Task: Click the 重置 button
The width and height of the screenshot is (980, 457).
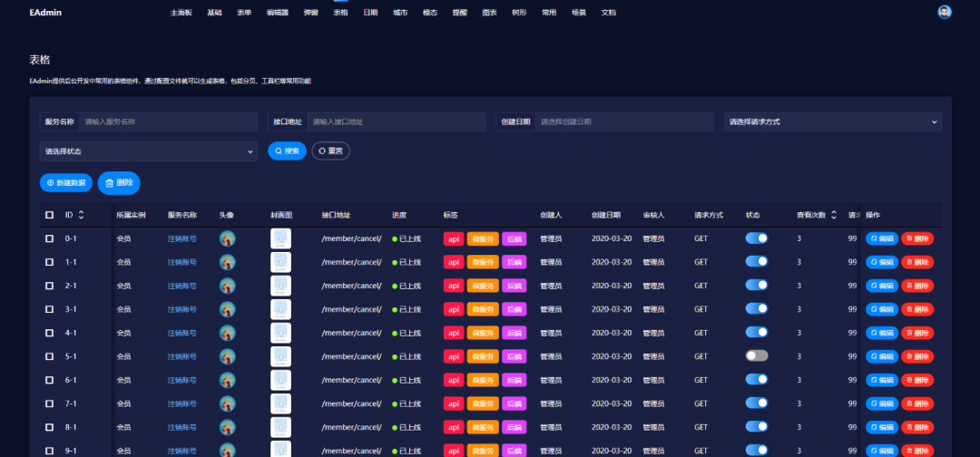Action: click(330, 151)
